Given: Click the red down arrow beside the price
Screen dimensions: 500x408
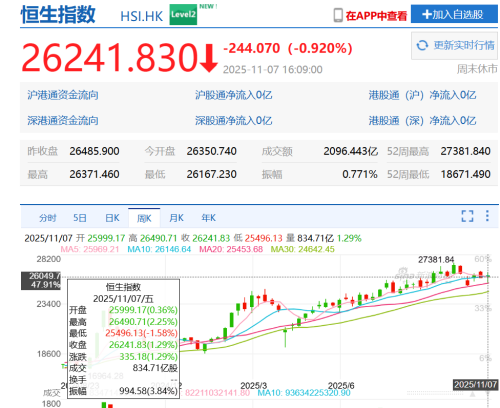Looking at the screenshot, I should [x=209, y=58].
